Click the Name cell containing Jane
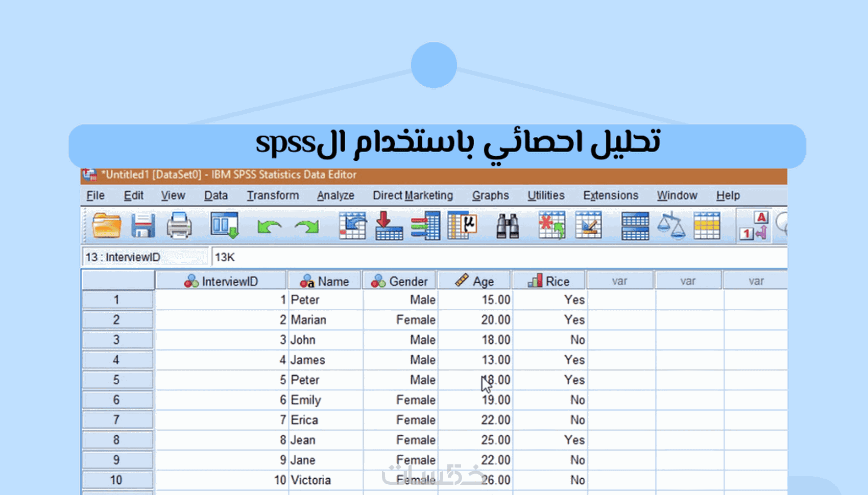 point(326,460)
